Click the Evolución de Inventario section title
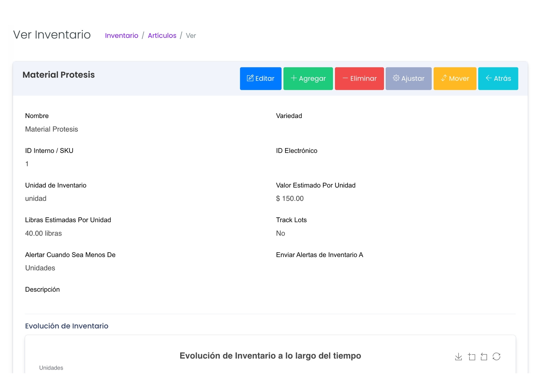Screen dimensions: 542x392 coord(67,326)
